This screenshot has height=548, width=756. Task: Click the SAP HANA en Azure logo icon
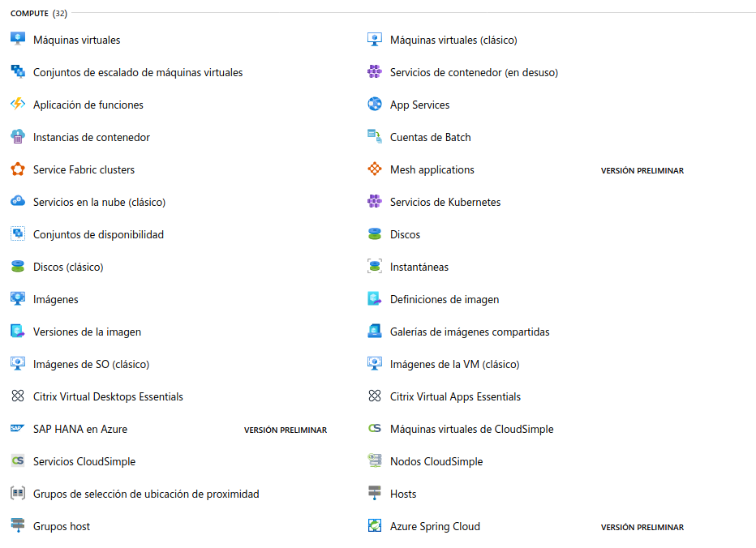[x=18, y=428]
